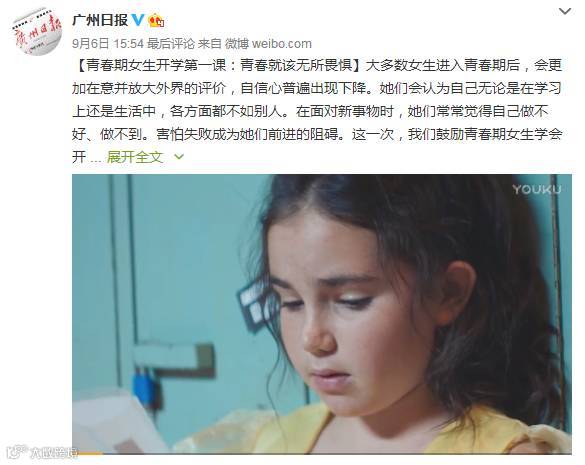585x465 pixels.
Task: Play the Youku video thumbnail
Action: point(322,314)
